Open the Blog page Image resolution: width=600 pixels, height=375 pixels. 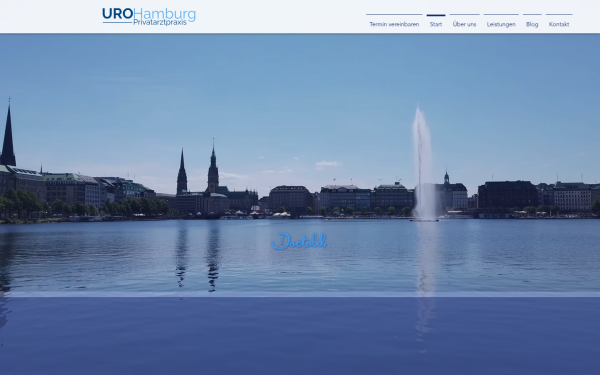pyautogui.click(x=532, y=24)
